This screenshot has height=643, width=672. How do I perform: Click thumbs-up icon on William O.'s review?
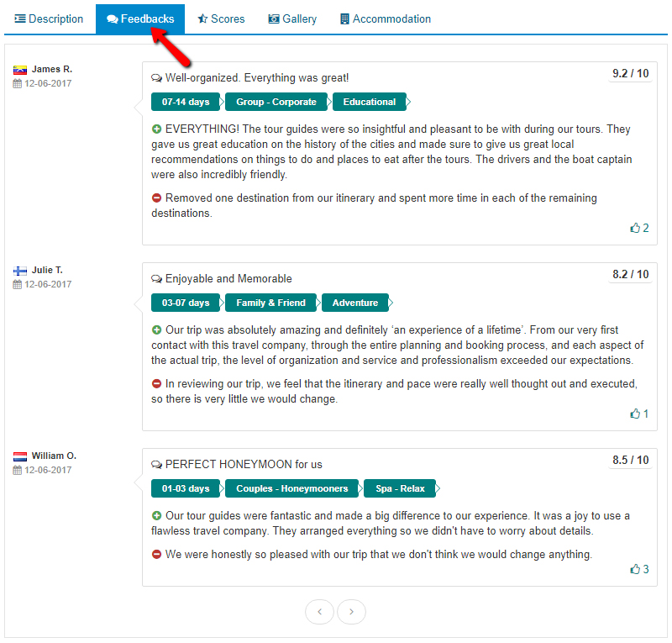[635, 569]
